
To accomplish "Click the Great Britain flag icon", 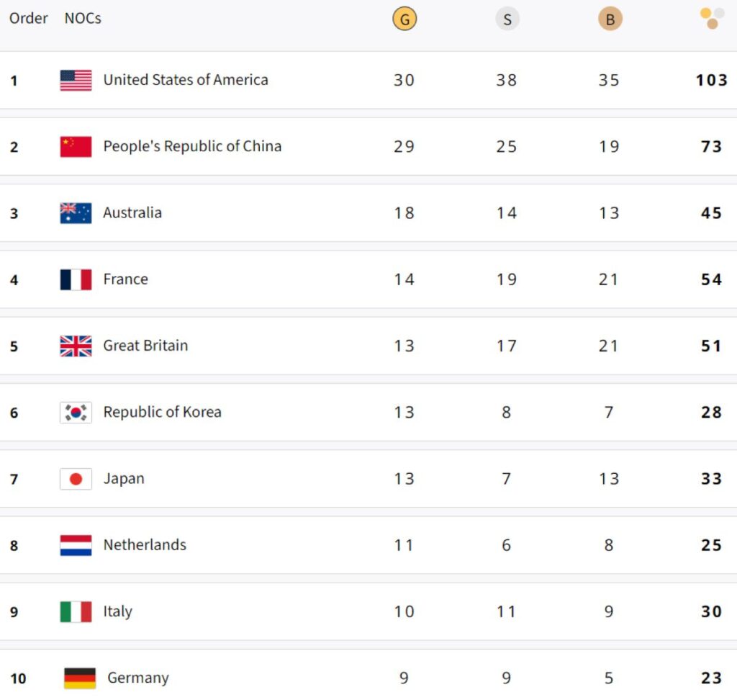I will click(76, 346).
